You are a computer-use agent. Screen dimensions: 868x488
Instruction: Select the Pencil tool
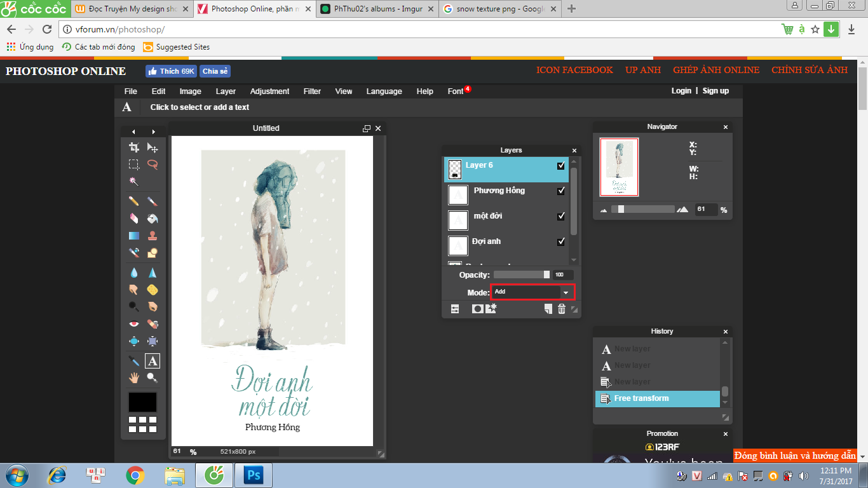click(x=134, y=201)
